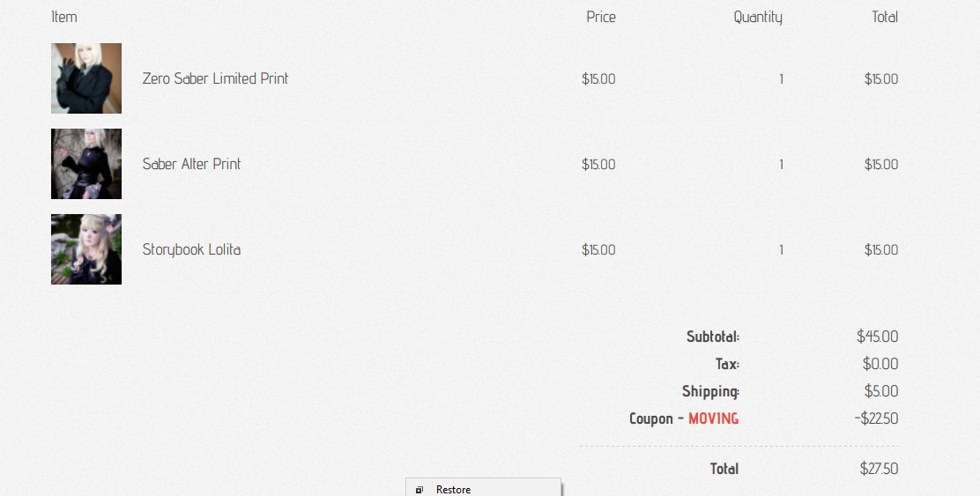The image size is (980, 496).
Task: Click the red MOVING coupon code
Action: [713, 418]
